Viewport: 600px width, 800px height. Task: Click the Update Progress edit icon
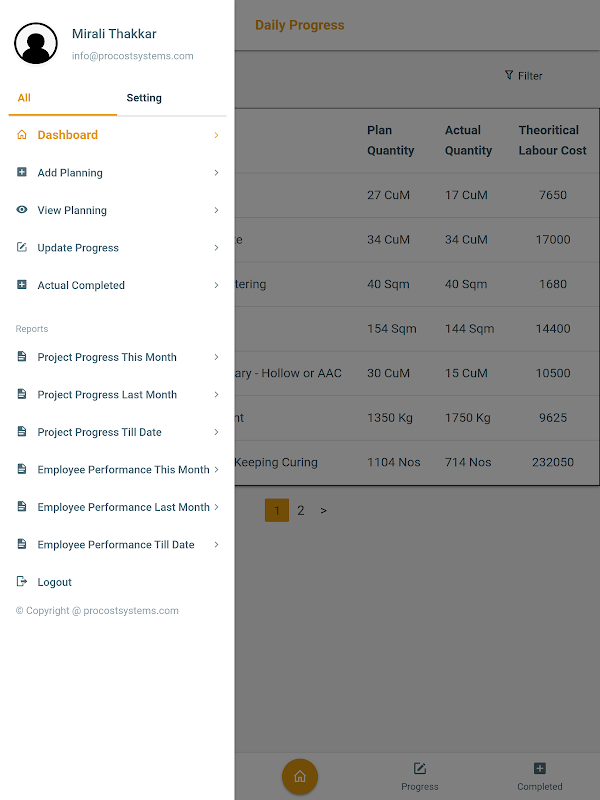22,248
